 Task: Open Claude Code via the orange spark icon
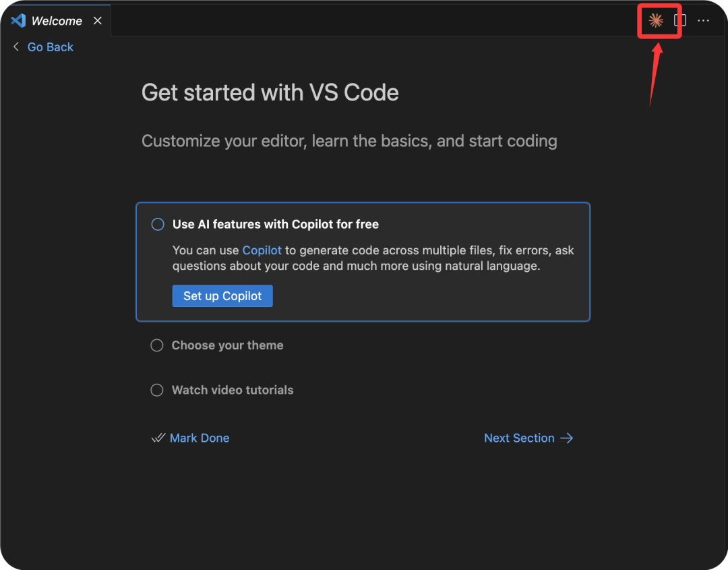pyautogui.click(x=656, y=20)
